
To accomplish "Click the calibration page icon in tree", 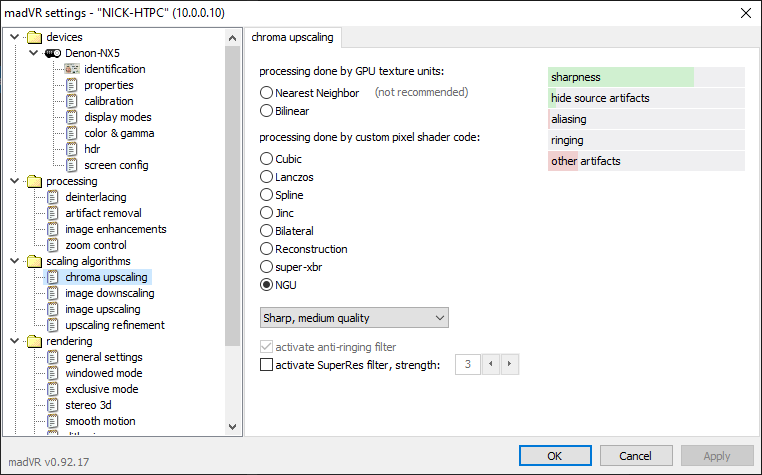I will 72,101.
